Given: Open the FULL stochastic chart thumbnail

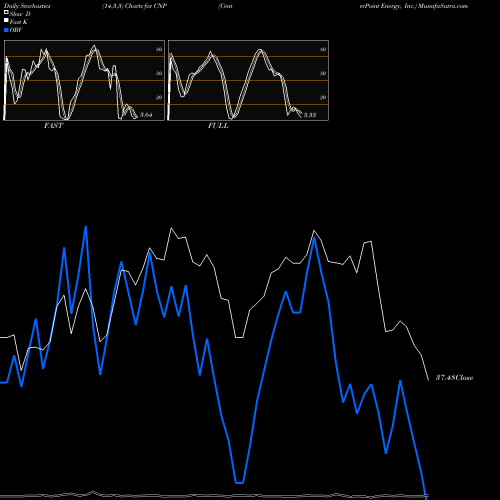Looking at the screenshot, I should pos(248,80).
